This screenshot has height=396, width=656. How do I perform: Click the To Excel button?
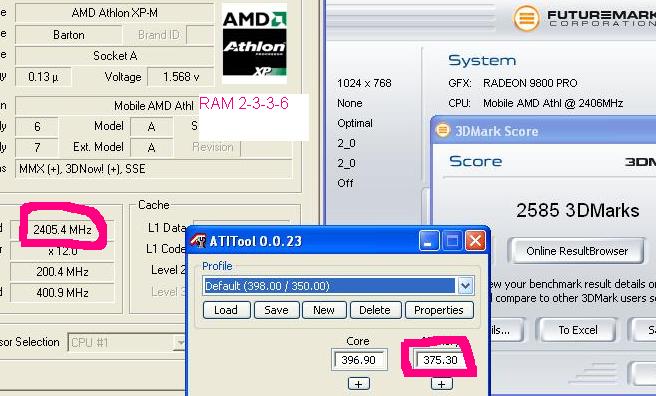(x=578, y=330)
